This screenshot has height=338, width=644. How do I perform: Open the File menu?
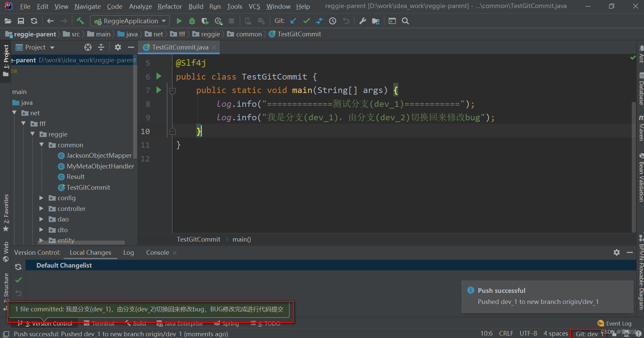25,6
